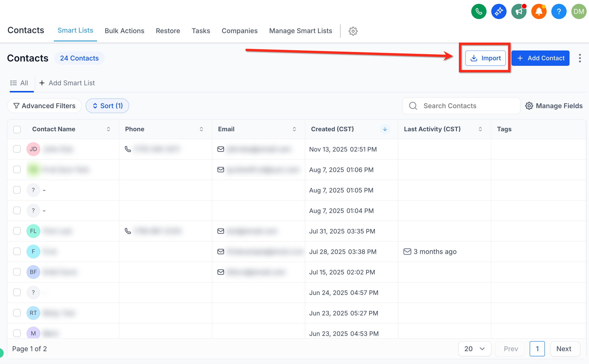Click the BF contact avatar

[33, 272]
